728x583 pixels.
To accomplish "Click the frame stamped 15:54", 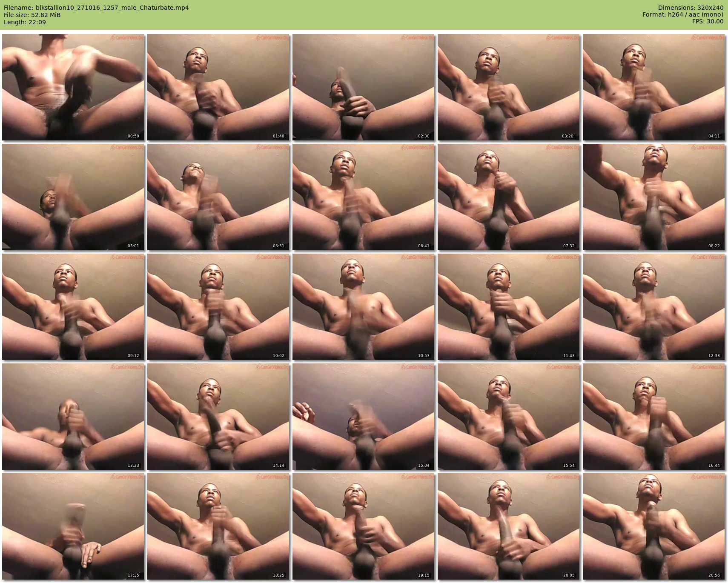I will 509,417.
